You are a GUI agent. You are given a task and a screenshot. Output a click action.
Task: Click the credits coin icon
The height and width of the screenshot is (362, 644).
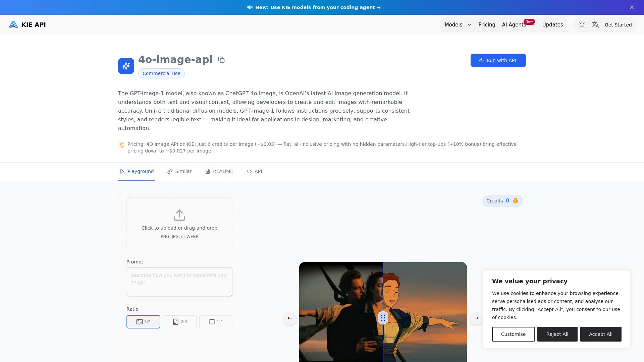516,201
